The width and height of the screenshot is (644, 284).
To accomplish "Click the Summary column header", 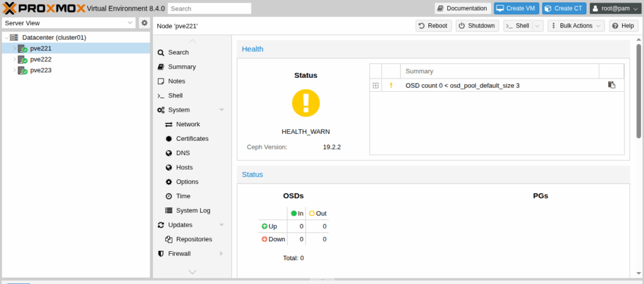I will [x=499, y=71].
